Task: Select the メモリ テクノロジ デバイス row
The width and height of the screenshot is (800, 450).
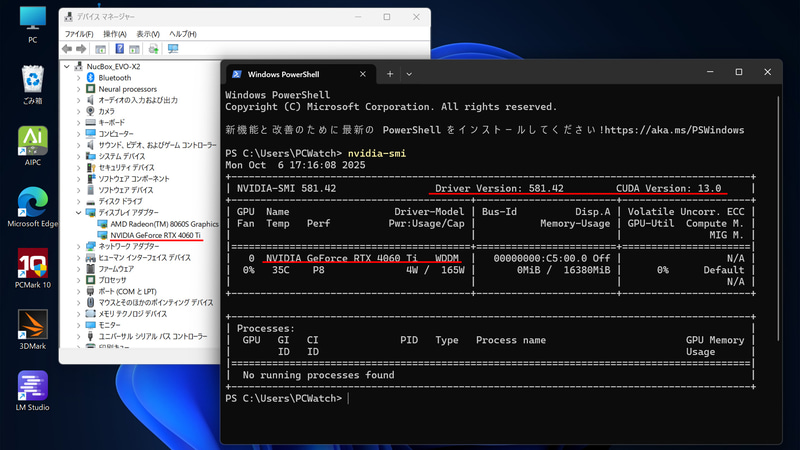Action: 132,313
